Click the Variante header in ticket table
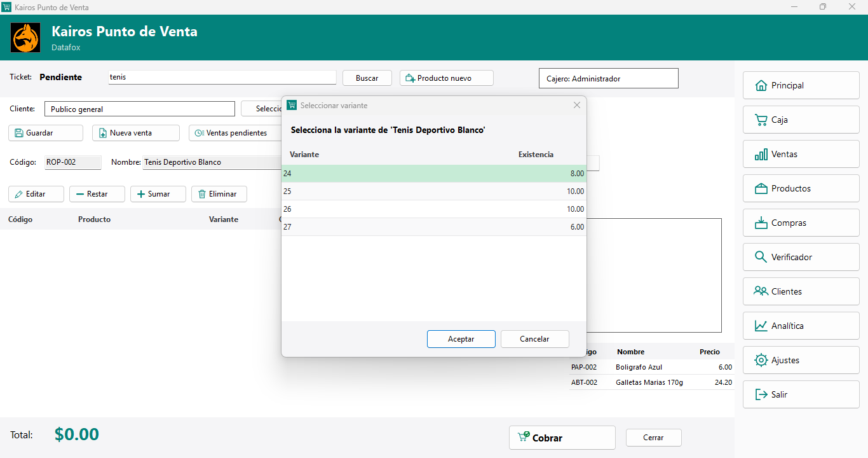 tap(224, 219)
